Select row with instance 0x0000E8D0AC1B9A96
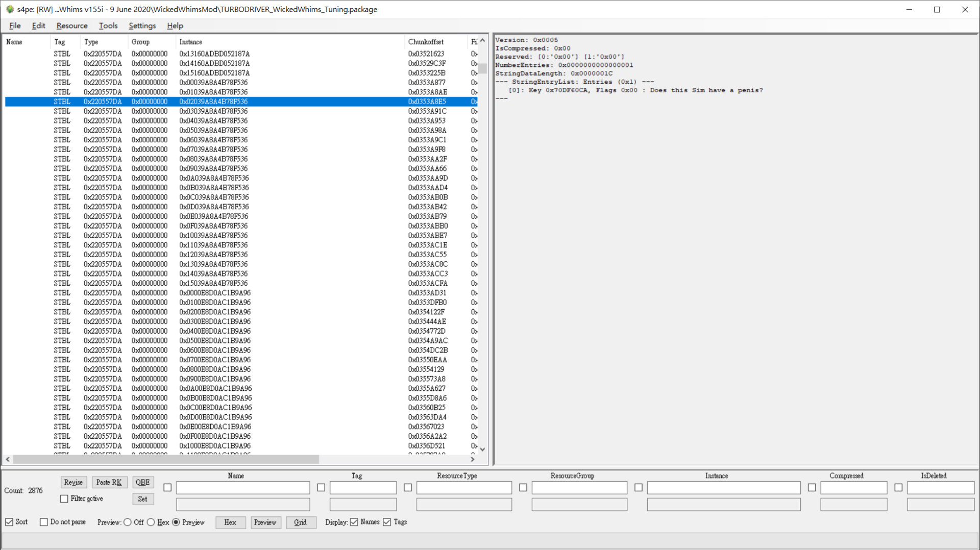980x550 pixels. tap(241, 293)
